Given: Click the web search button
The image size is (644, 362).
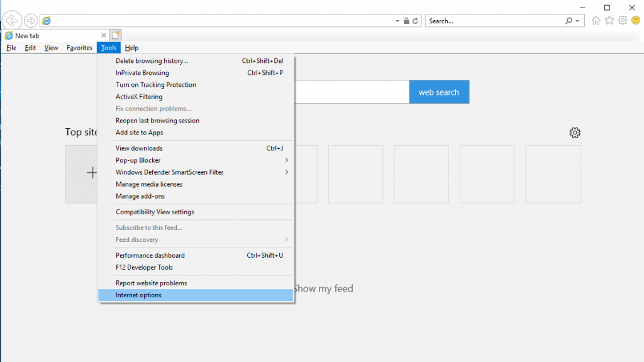Looking at the screenshot, I should coord(439,92).
